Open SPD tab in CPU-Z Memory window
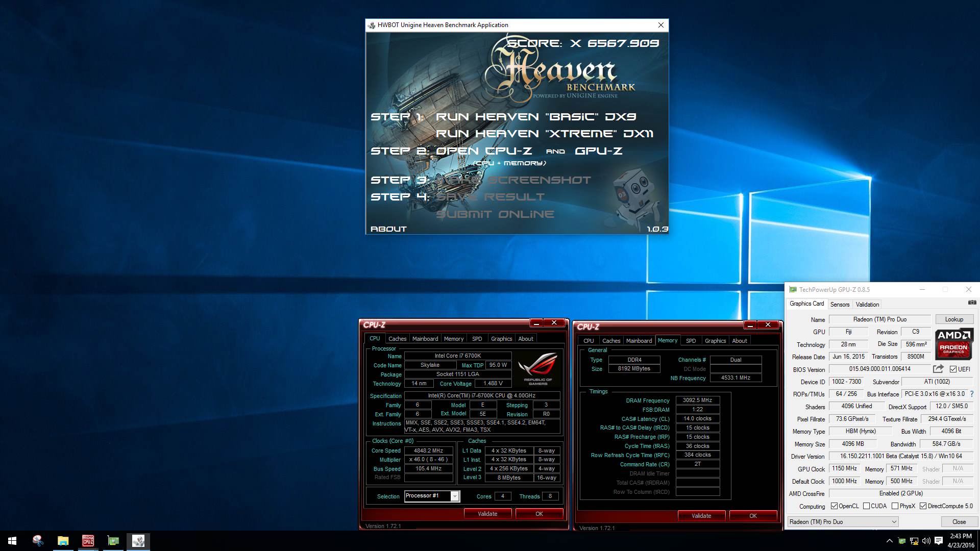980x551 pixels. click(691, 341)
